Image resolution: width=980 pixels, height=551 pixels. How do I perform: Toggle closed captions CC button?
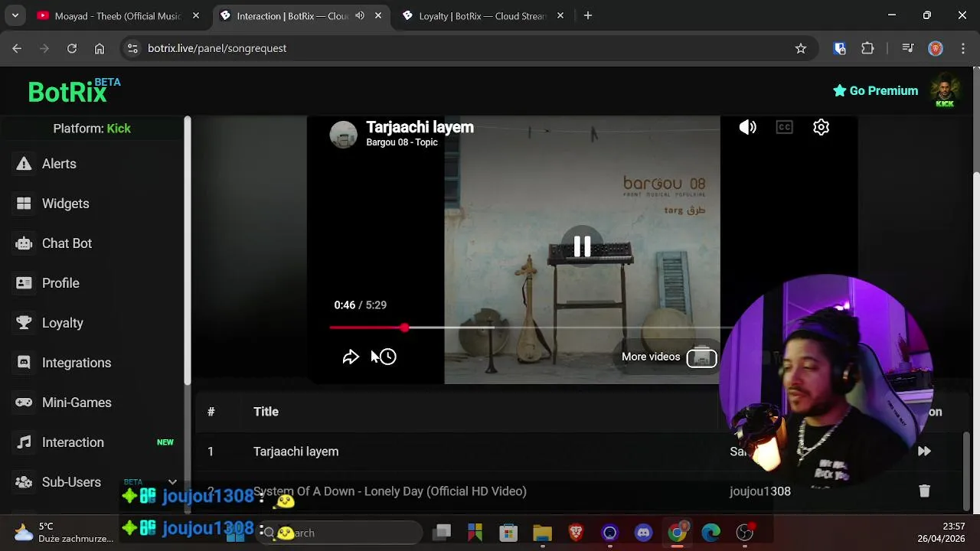point(784,127)
